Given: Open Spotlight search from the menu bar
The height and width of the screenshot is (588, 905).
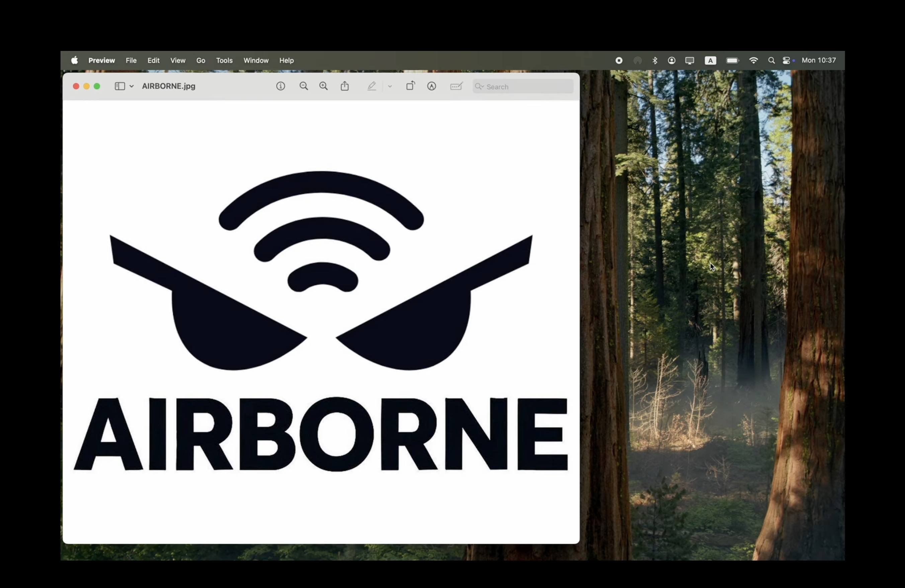Looking at the screenshot, I should (771, 60).
